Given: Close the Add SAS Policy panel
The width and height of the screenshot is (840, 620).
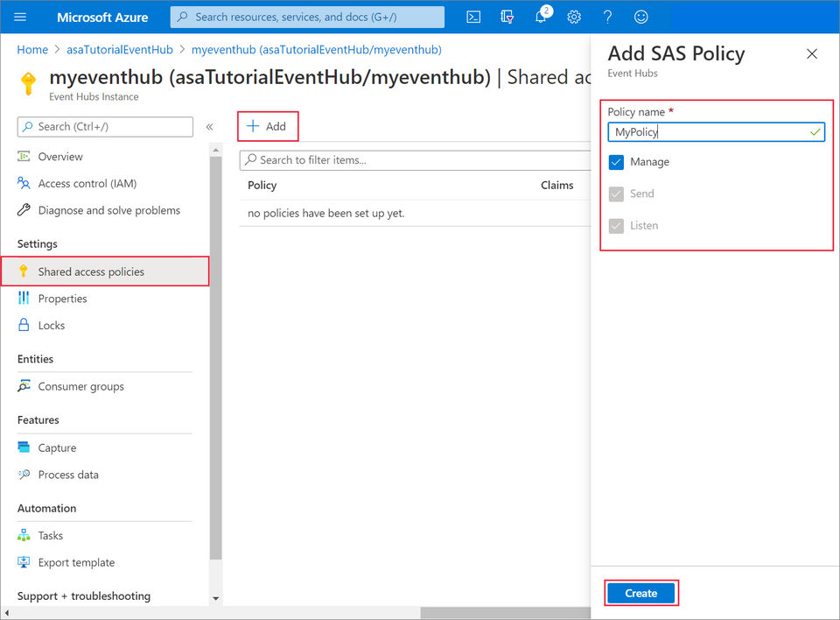Looking at the screenshot, I should pos(812,53).
